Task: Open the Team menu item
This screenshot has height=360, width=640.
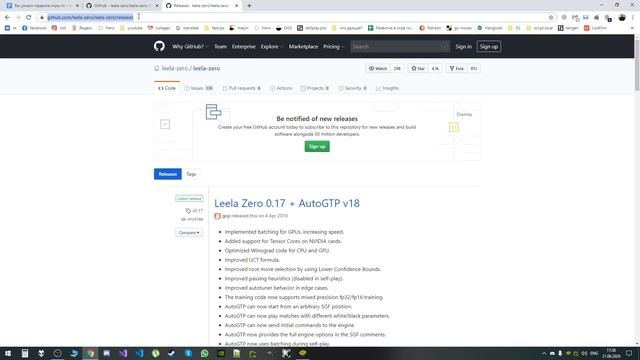Action: click(x=220, y=47)
